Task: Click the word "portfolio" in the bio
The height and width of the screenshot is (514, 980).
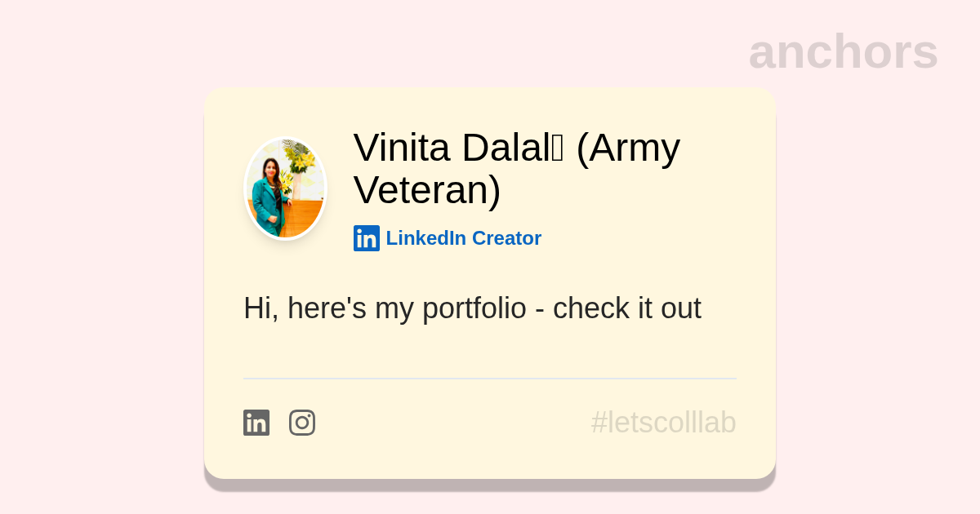Action: (474, 308)
